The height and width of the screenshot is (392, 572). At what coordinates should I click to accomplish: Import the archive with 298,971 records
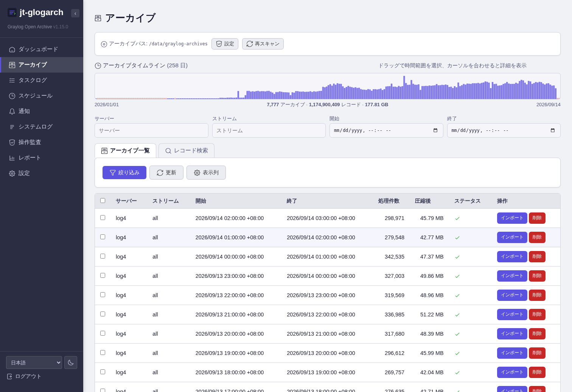[512, 218]
